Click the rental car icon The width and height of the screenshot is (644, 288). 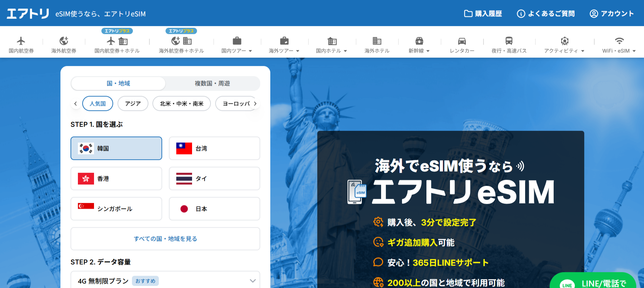pyautogui.click(x=462, y=41)
